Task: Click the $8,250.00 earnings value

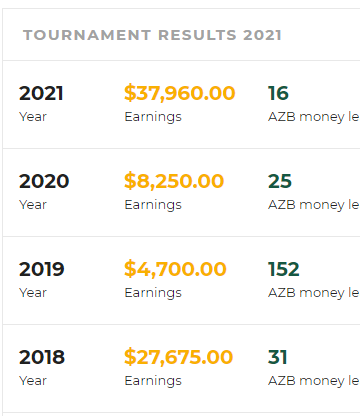Action: pyautogui.click(x=174, y=181)
